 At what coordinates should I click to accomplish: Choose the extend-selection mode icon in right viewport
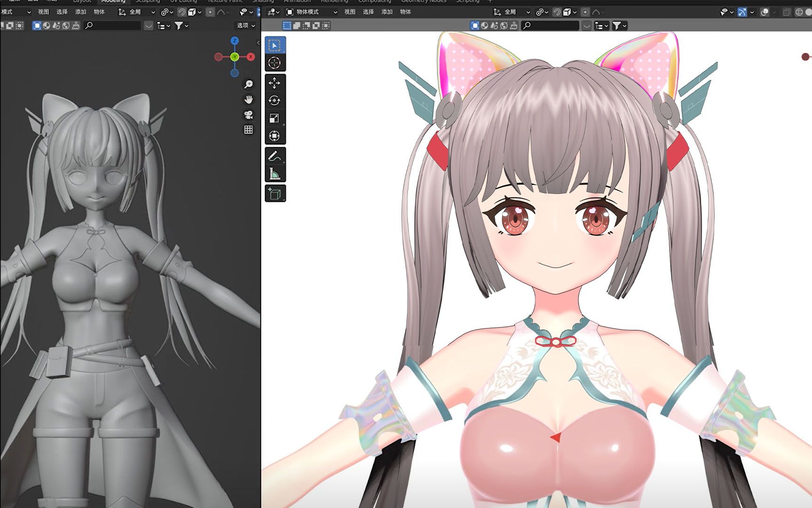[297, 25]
